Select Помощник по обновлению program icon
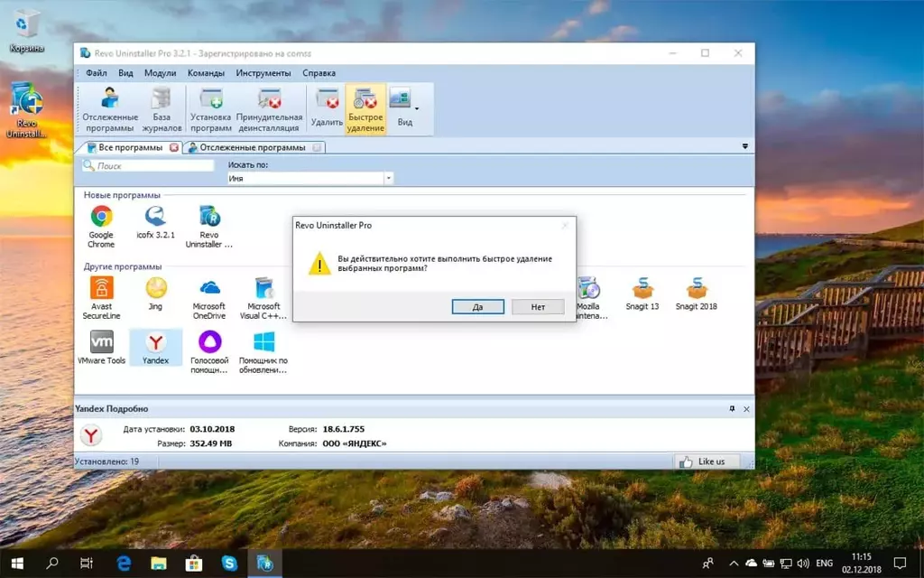Image resolution: width=924 pixels, height=578 pixels. click(x=263, y=351)
